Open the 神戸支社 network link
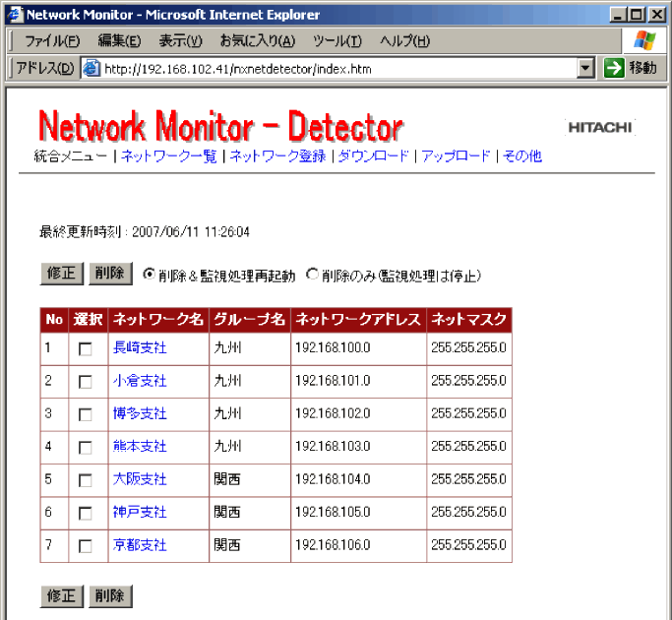The width and height of the screenshot is (672, 620). [140, 512]
